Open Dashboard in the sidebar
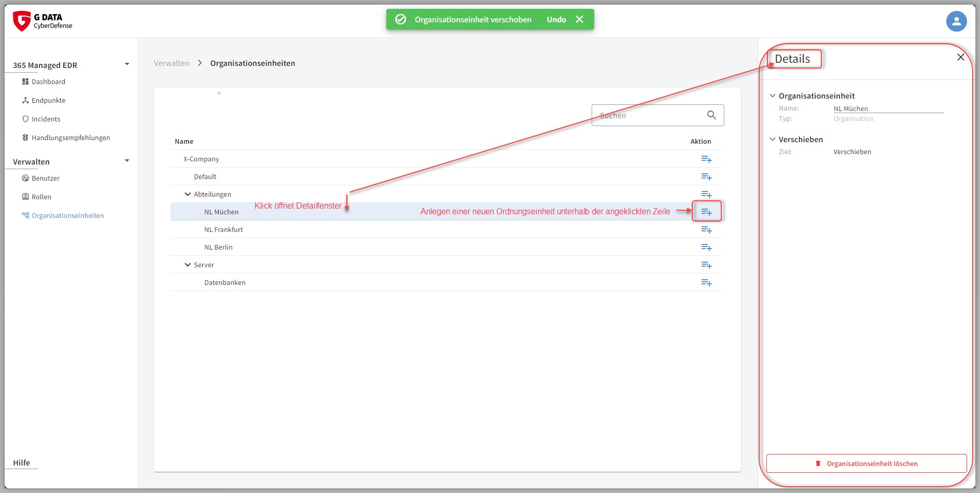This screenshot has width=980, height=493. pyautogui.click(x=48, y=81)
